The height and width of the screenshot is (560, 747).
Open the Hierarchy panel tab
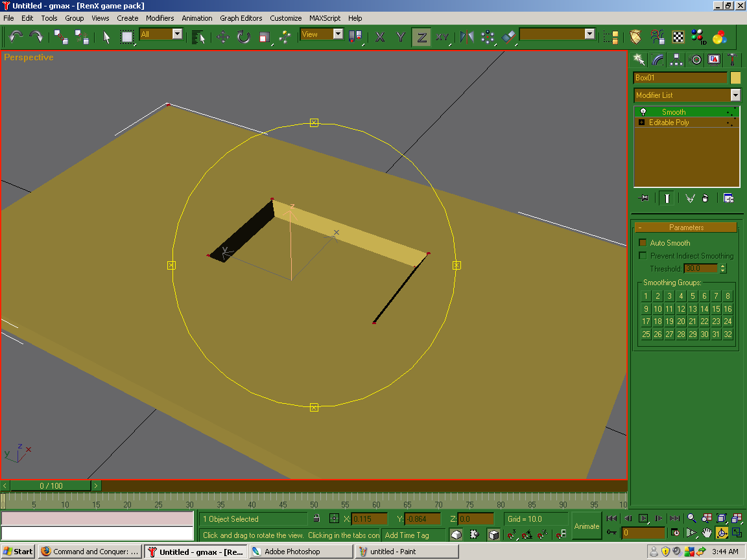pos(676,60)
